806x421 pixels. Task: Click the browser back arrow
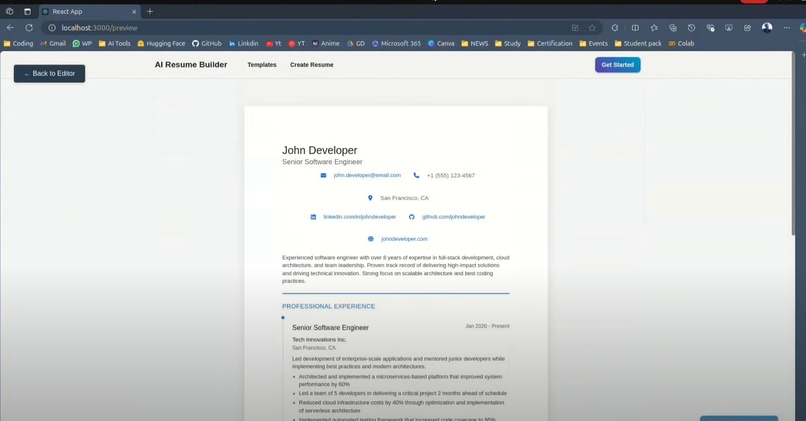coord(10,28)
